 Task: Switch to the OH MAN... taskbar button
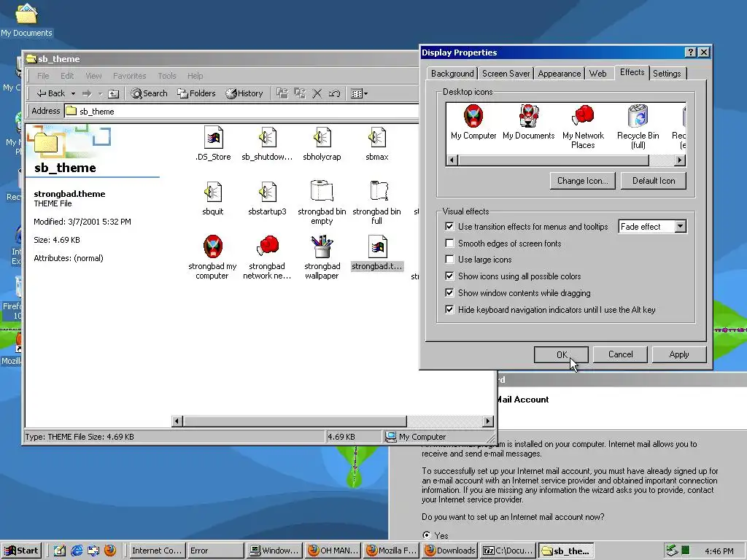tap(332, 551)
